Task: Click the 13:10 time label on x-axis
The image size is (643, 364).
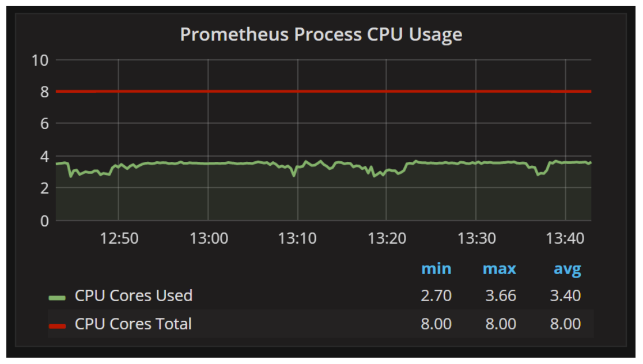Action: click(297, 238)
